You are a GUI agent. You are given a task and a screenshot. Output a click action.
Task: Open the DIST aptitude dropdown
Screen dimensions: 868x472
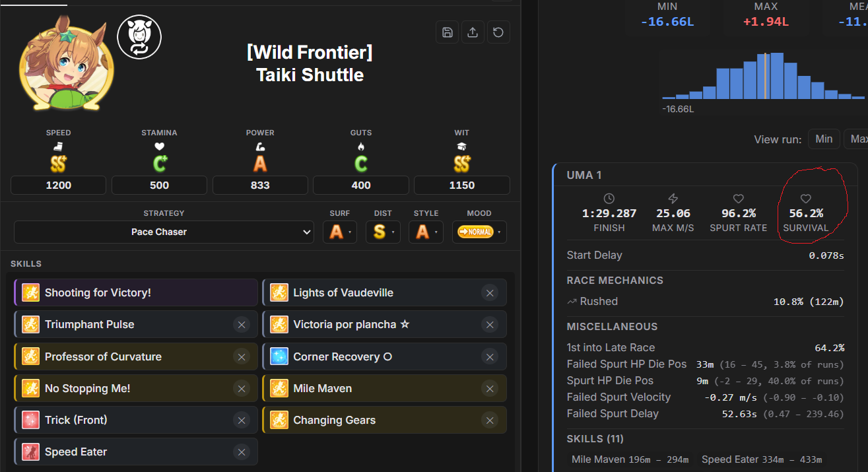pyautogui.click(x=383, y=232)
